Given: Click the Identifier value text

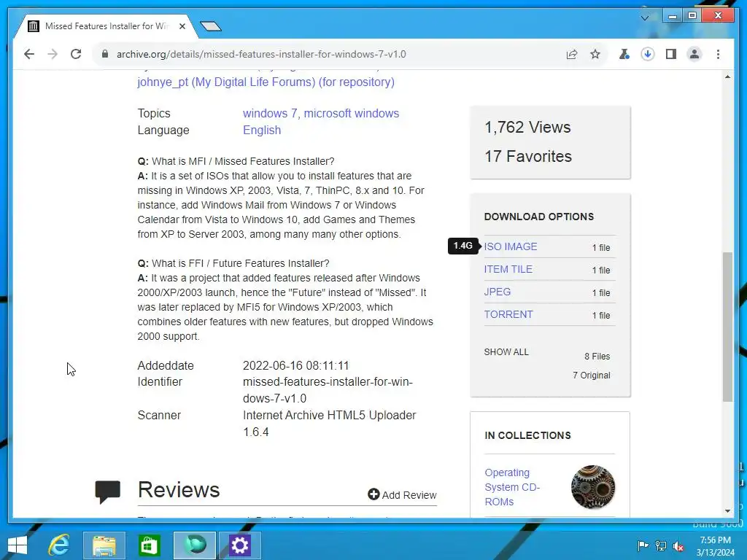Looking at the screenshot, I should point(328,390).
